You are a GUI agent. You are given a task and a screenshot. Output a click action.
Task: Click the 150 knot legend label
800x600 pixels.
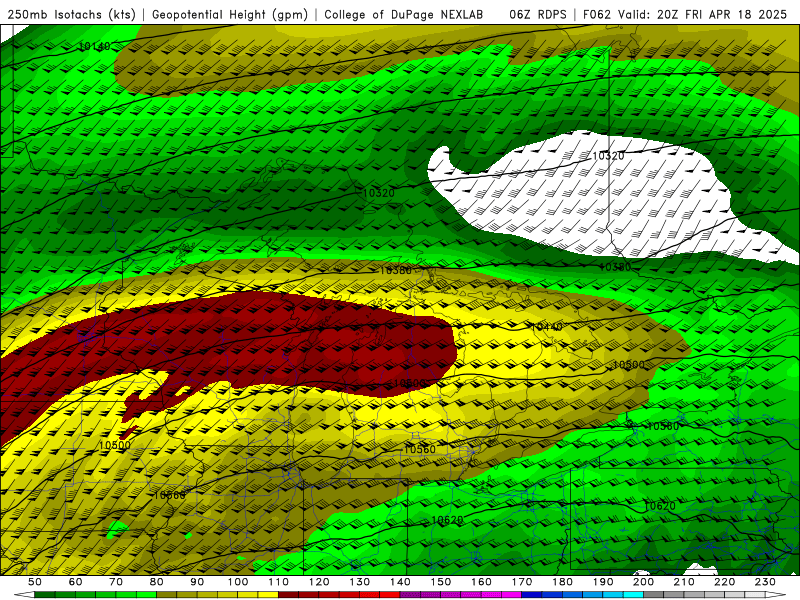pos(441,582)
